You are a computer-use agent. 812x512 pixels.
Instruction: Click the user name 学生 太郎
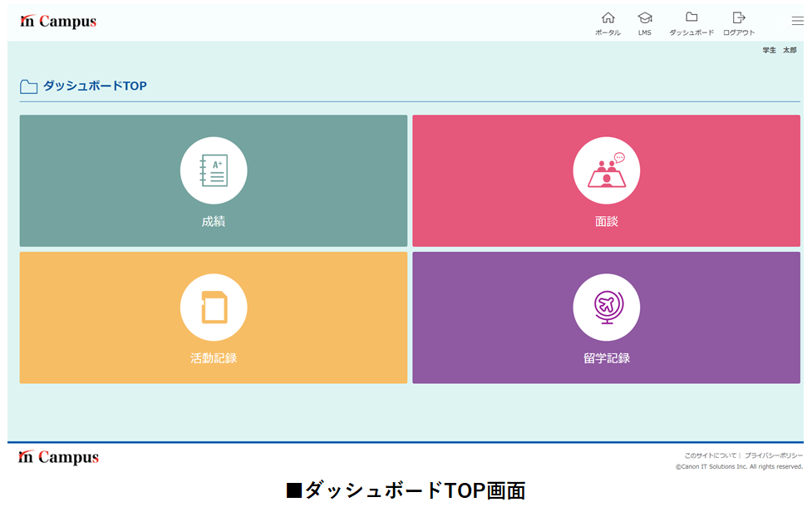(779, 51)
